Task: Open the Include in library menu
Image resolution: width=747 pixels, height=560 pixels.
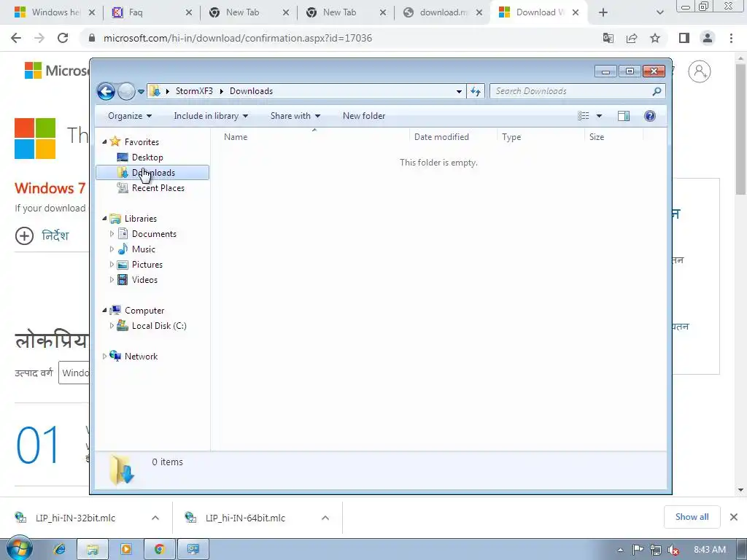Action: click(x=211, y=116)
